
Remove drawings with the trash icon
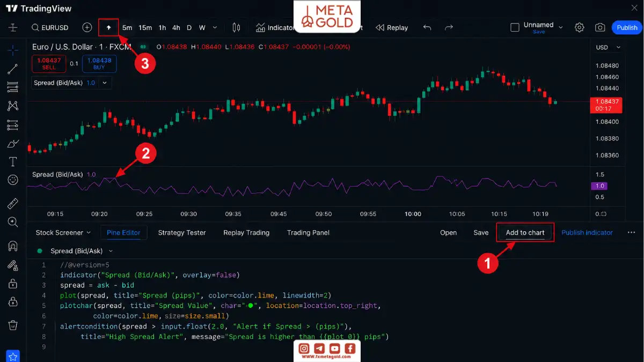click(13, 325)
